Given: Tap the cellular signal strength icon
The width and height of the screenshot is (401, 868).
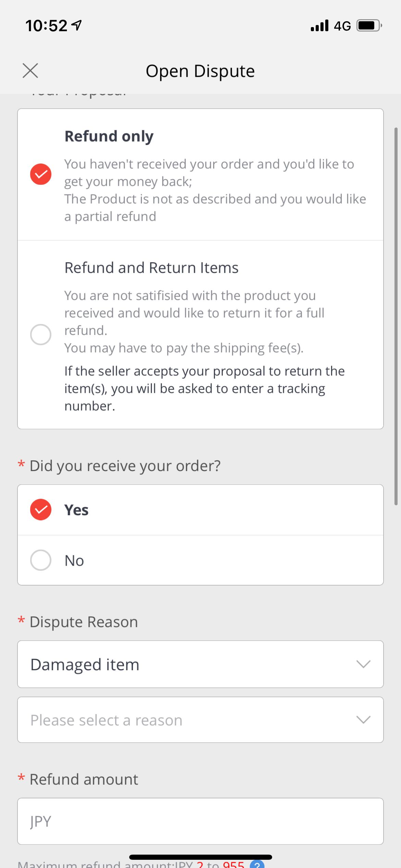Looking at the screenshot, I should 319,26.
